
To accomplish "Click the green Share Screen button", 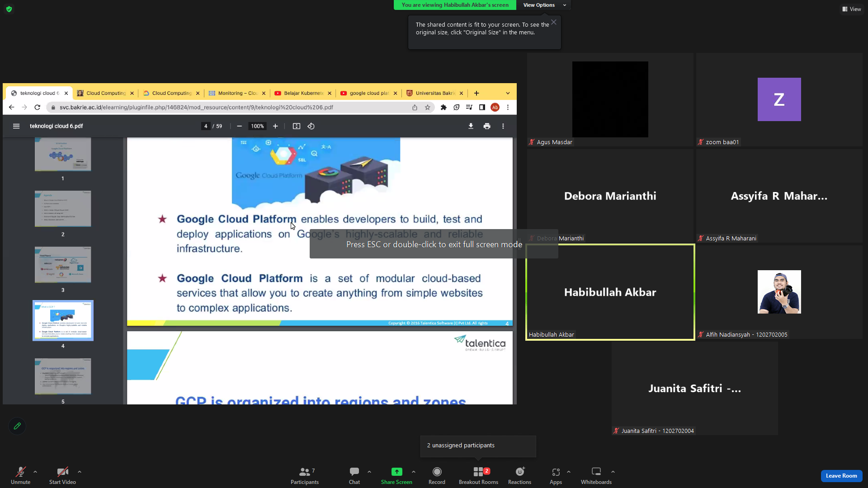I will [396, 475].
